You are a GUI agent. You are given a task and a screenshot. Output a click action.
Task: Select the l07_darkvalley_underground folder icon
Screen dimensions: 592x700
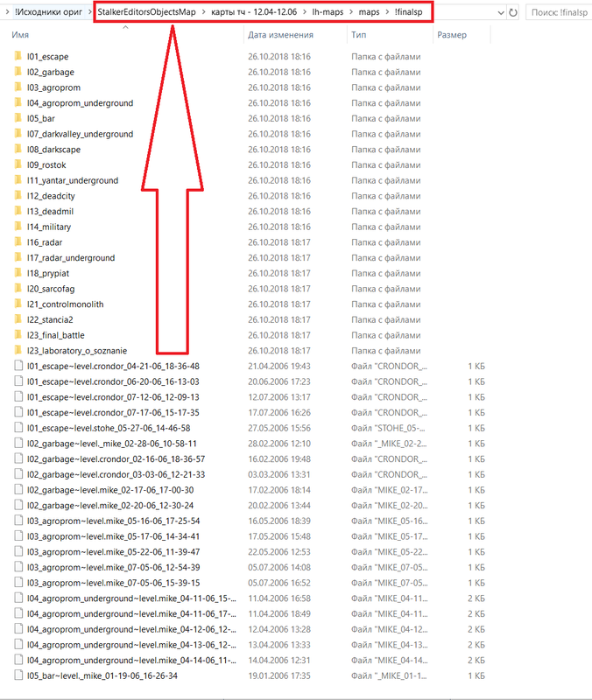(18, 134)
